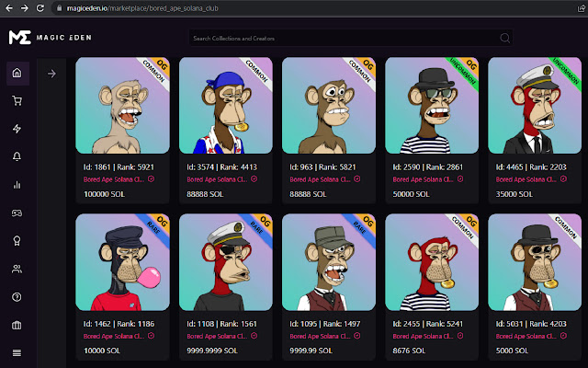
Task: Click the search magnifier icon
Action: pos(504,38)
